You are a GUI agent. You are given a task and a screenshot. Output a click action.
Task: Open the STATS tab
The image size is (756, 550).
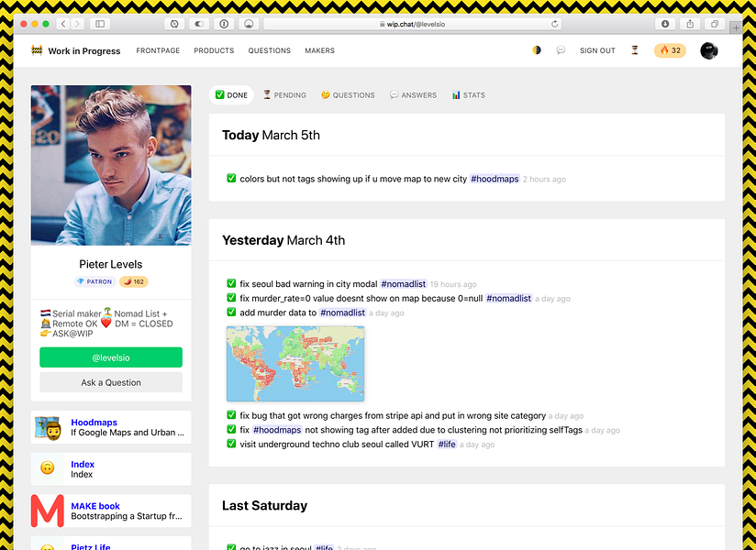[x=469, y=95]
